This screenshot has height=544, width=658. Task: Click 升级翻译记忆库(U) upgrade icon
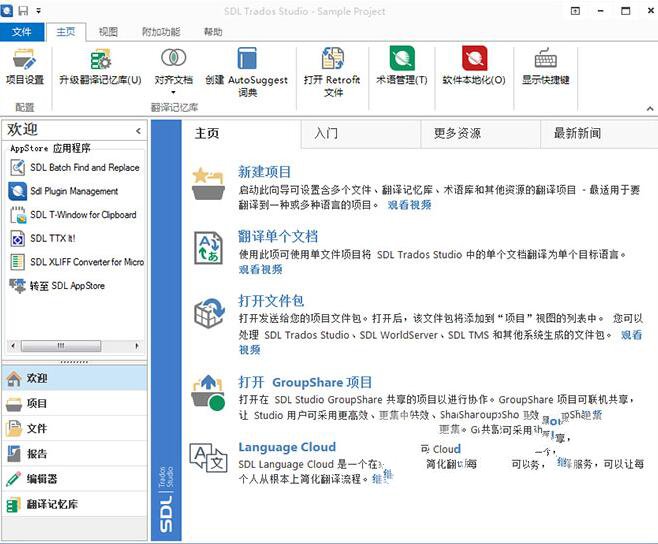[x=101, y=59]
